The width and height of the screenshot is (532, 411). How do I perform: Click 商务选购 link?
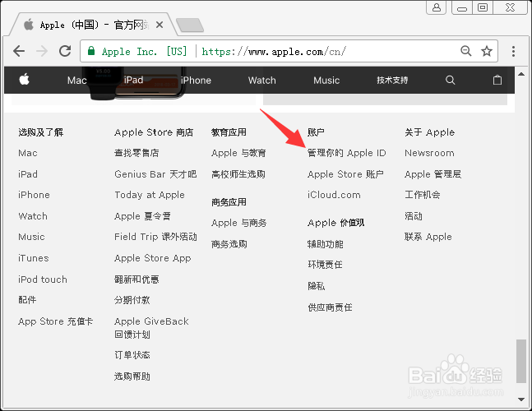229,244
